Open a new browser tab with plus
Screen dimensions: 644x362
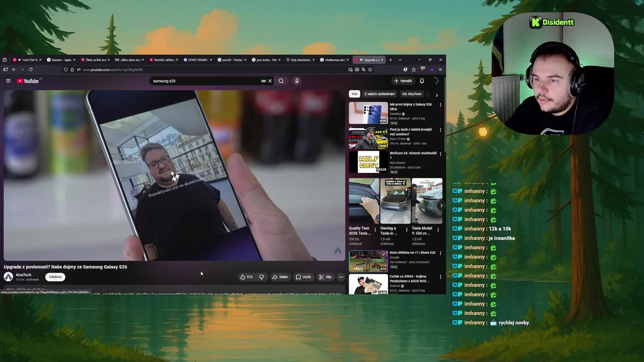390,60
